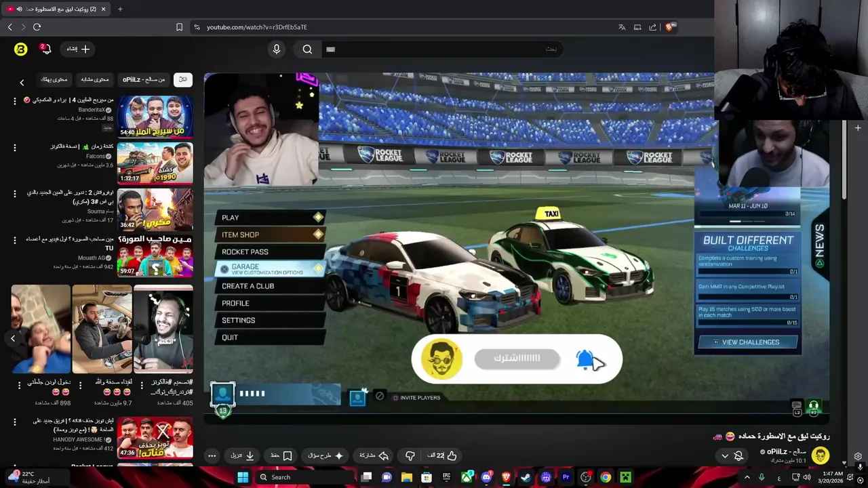
Task: Like the video (22 ألف button)
Action: [x=442, y=455]
